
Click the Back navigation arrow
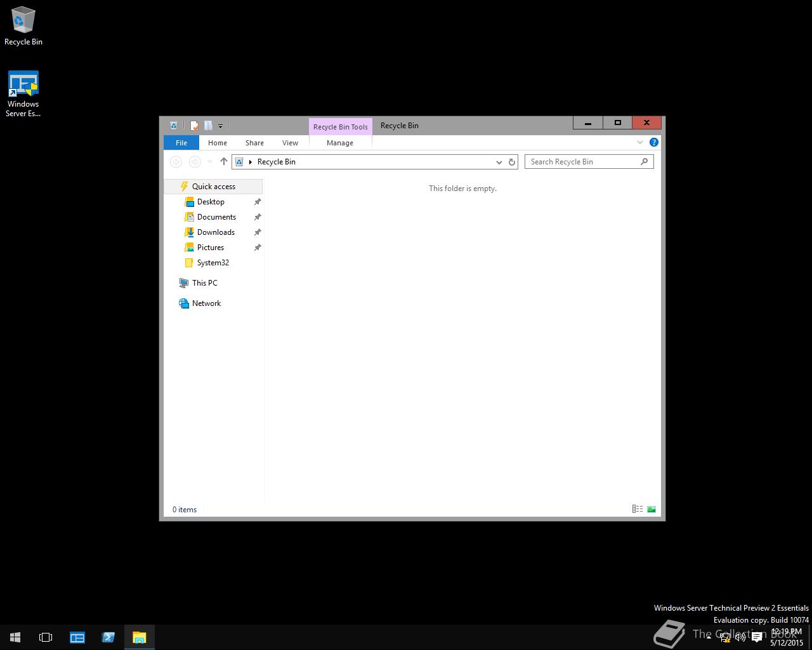coord(176,162)
